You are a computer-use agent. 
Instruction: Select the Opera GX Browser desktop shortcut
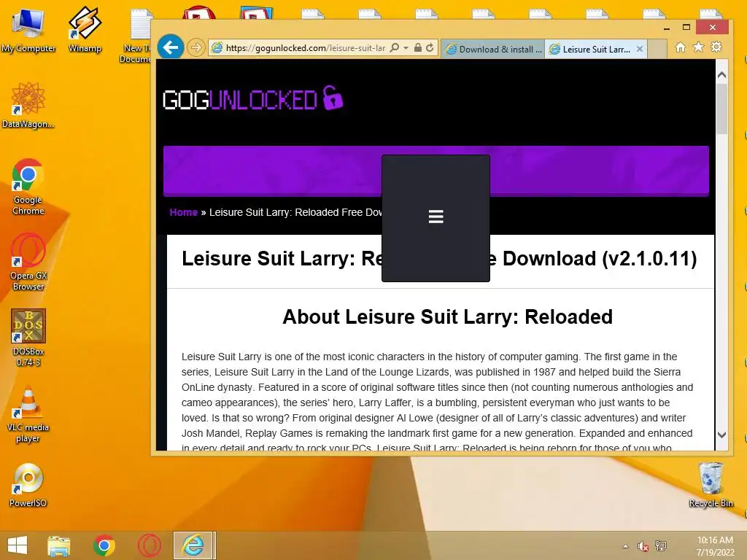pos(28,262)
